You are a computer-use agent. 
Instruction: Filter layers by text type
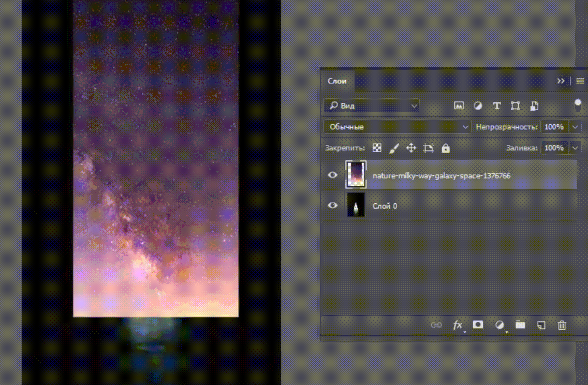(x=496, y=106)
